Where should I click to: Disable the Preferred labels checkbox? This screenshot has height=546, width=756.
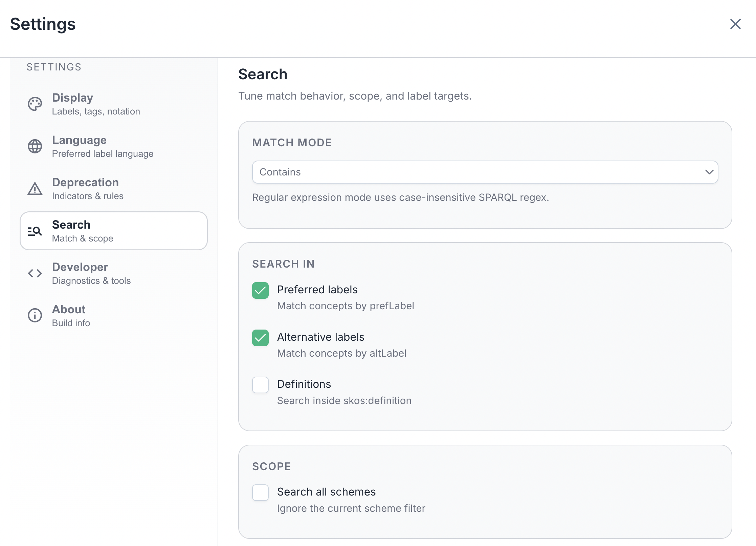260,290
